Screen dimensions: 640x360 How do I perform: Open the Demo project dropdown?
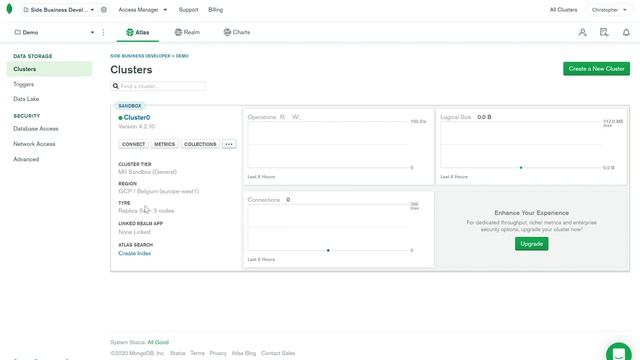[54, 32]
